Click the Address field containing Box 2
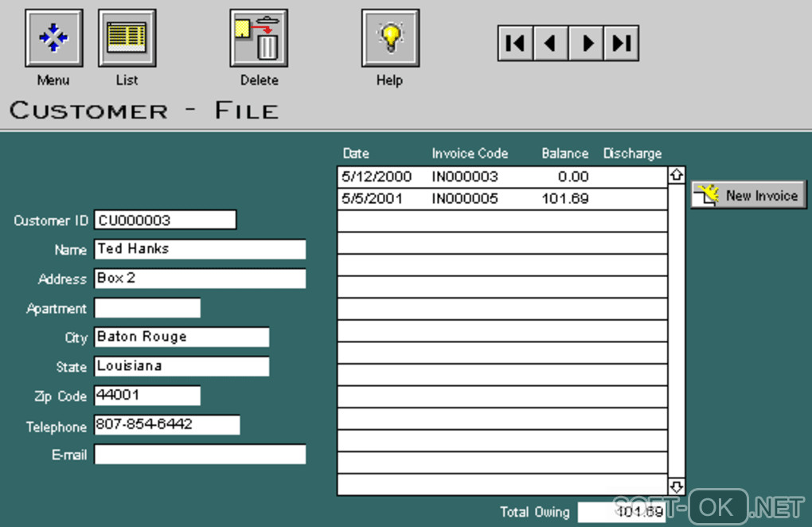The image size is (812, 527). tap(200, 279)
